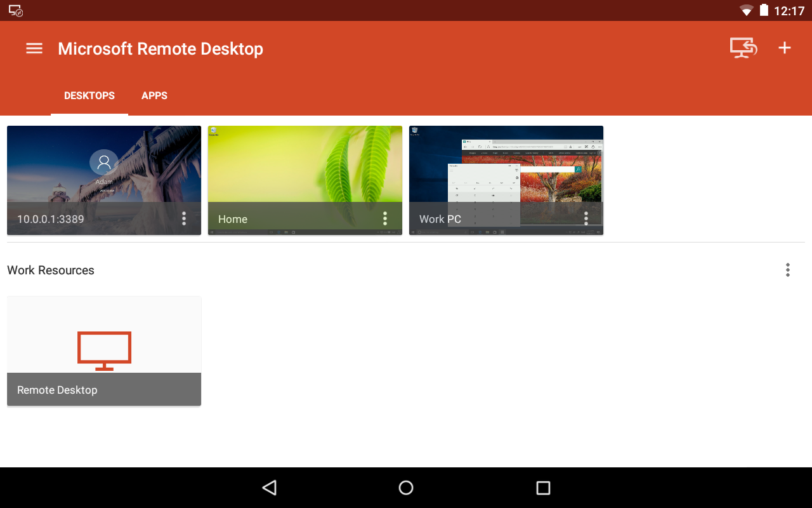
Task: Add a new remote desktop connection
Action: coord(785,48)
